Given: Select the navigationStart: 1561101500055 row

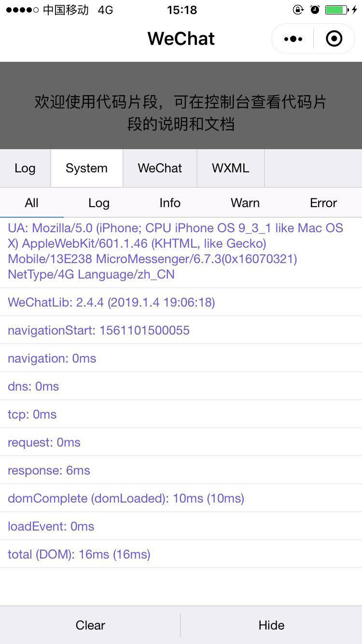Looking at the screenshot, I should [x=181, y=330].
